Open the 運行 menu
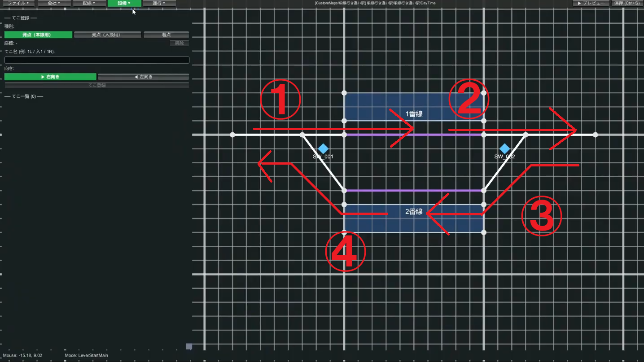Viewport: 644px width, 362px height. [159, 3]
